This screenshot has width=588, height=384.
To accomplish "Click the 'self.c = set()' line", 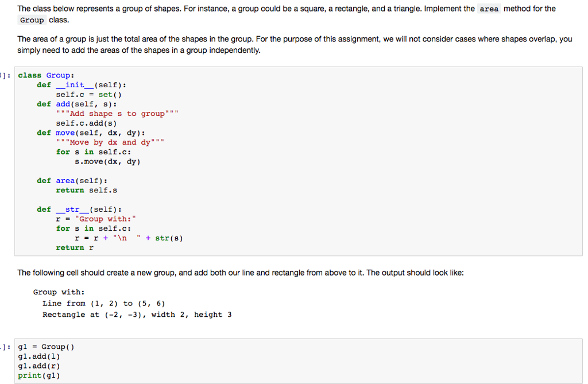I will (x=88, y=94).
